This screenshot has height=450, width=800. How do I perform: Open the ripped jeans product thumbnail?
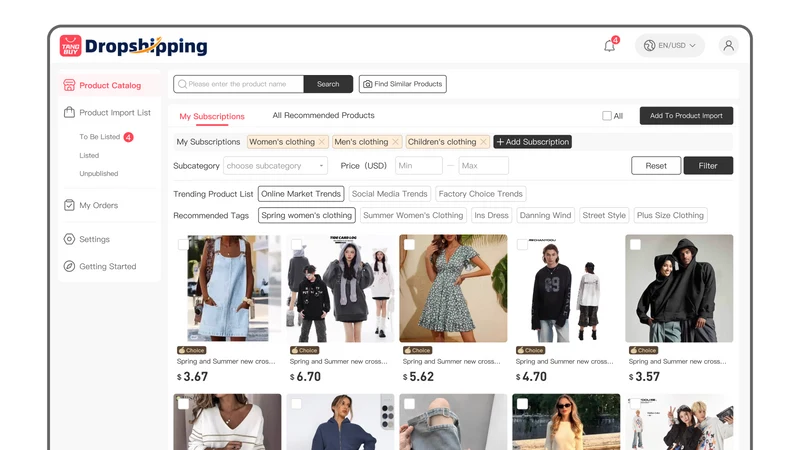click(453, 422)
